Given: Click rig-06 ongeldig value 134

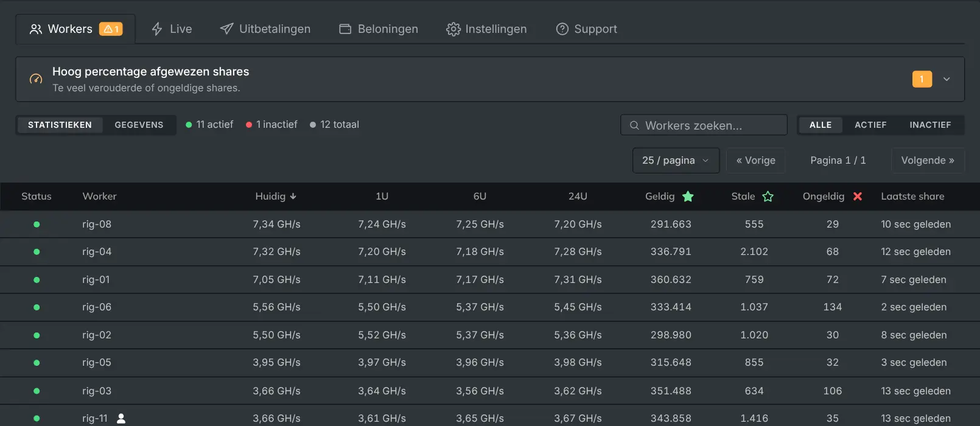Looking at the screenshot, I should click(x=833, y=307).
